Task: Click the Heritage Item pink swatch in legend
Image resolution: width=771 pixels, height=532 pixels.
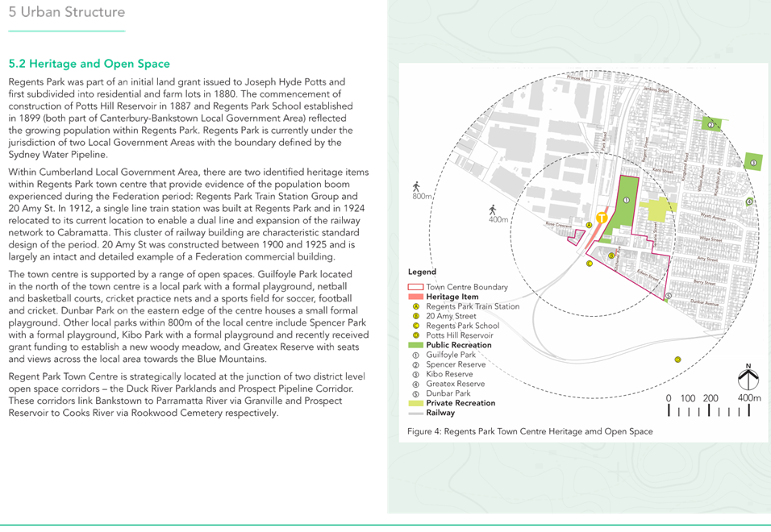Action: pyautogui.click(x=416, y=297)
